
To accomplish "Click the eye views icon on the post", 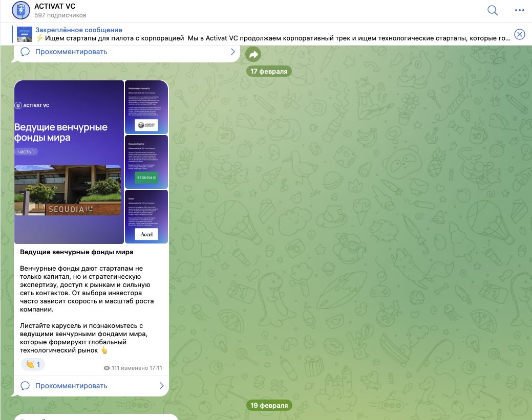I will pos(107,368).
